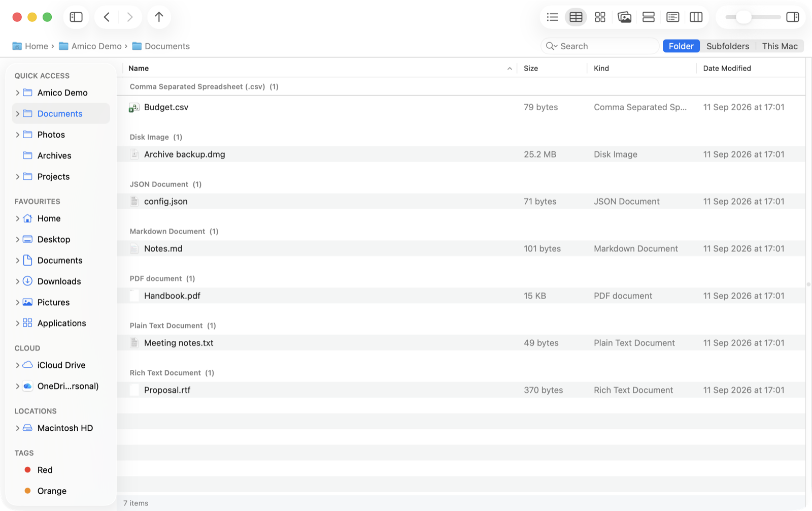Select the Handbook.pdf file name

point(172,296)
